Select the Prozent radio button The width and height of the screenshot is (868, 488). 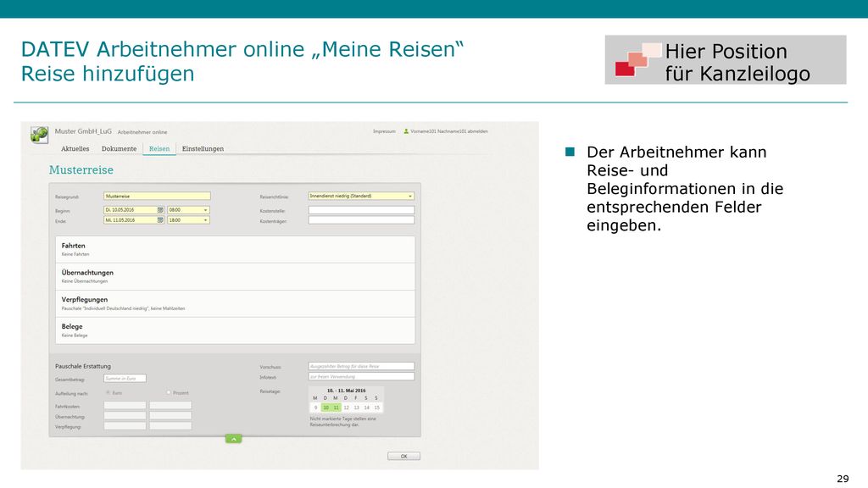[169, 392]
